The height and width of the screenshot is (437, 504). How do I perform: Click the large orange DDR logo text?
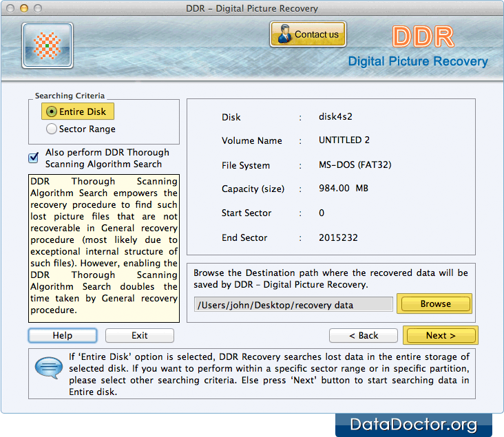[x=423, y=36]
